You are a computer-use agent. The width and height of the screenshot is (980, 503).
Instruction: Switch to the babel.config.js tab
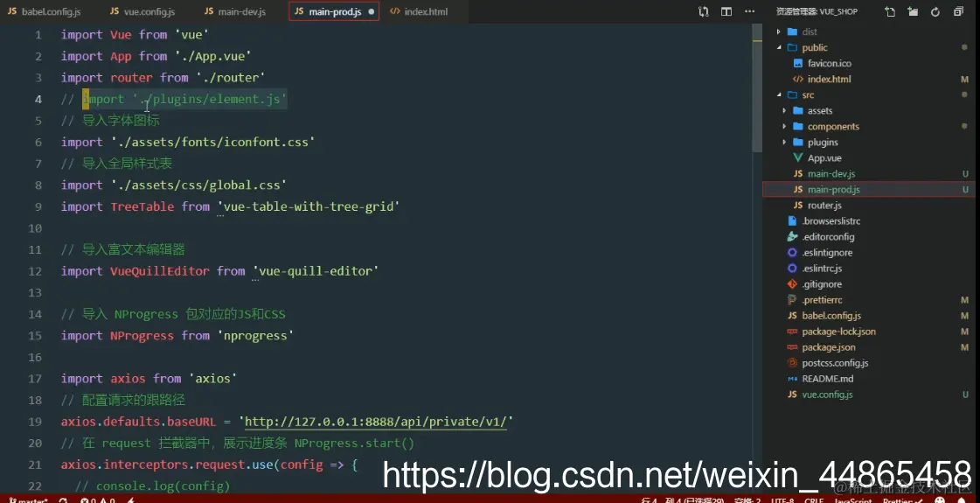click(45, 11)
